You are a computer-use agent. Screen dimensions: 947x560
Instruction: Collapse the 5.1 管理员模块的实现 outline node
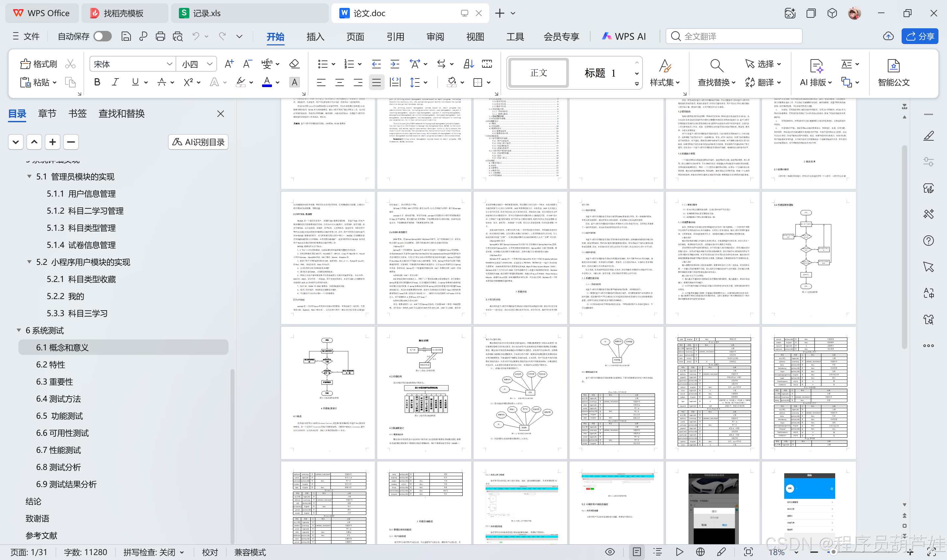[x=29, y=176]
